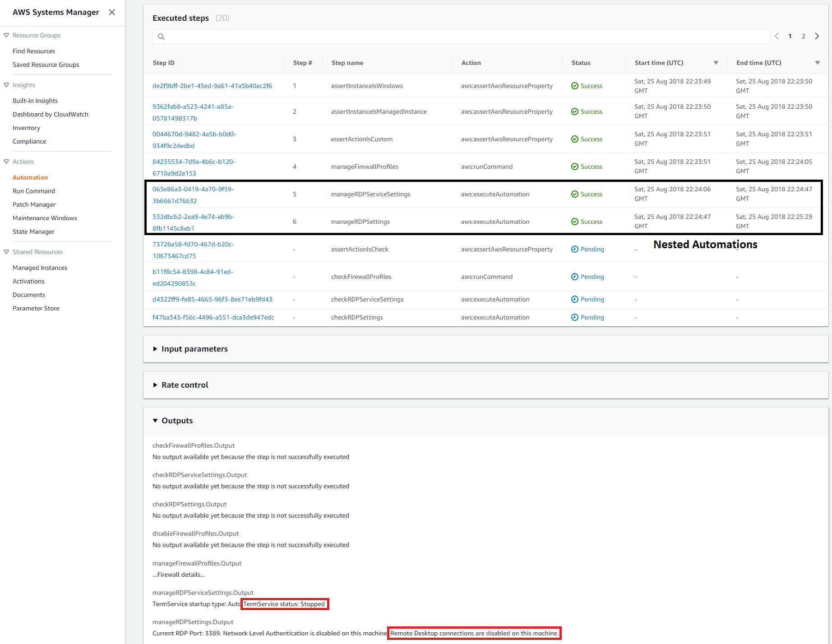The width and height of the screenshot is (832, 644).
Task: Open Find Resources
Action: click(34, 51)
